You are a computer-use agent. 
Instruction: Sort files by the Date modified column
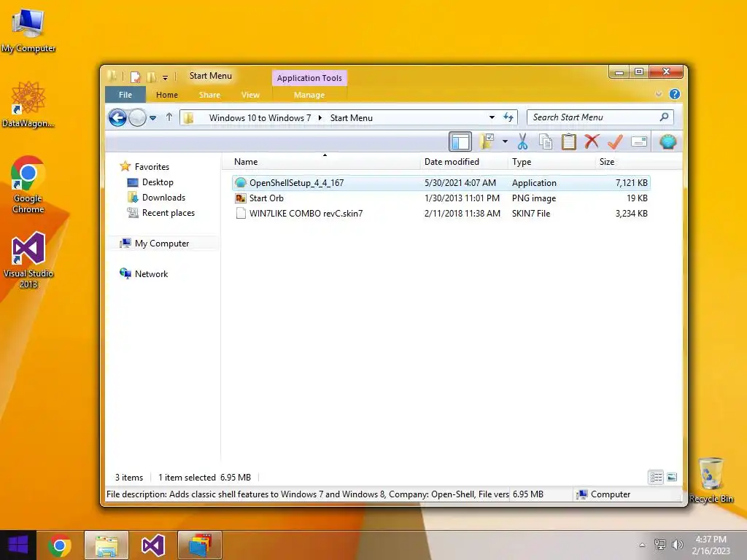pos(463,162)
